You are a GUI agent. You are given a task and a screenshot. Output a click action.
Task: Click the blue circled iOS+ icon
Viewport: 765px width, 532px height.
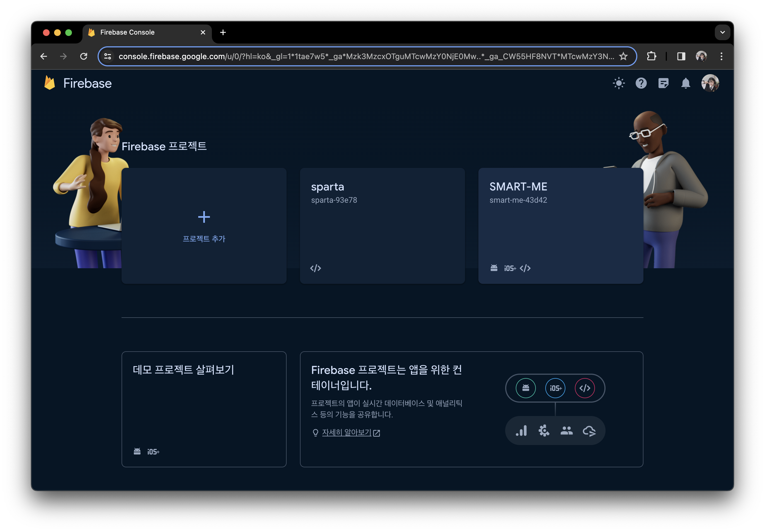pyautogui.click(x=555, y=388)
